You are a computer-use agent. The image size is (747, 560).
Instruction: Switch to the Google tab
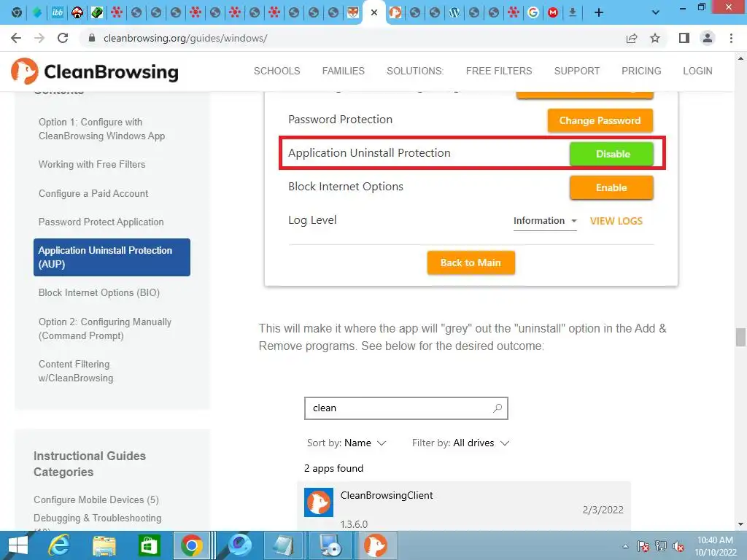coord(533,13)
